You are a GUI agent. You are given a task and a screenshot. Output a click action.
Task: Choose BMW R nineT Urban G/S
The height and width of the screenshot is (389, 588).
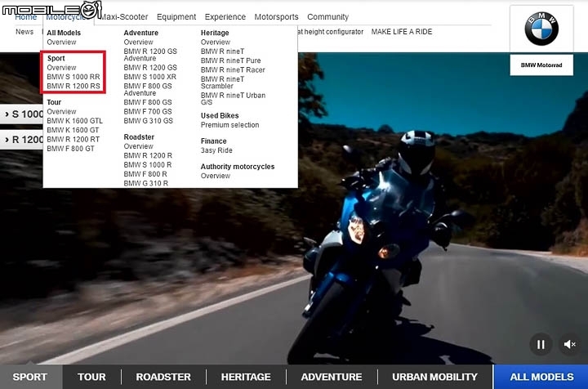tap(233, 99)
